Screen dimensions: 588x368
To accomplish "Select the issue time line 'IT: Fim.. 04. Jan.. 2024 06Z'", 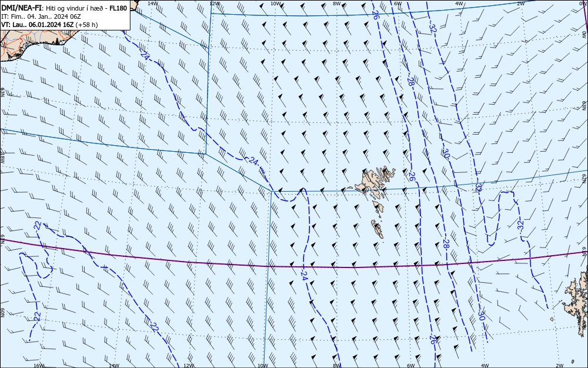I will tap(41, 16).
